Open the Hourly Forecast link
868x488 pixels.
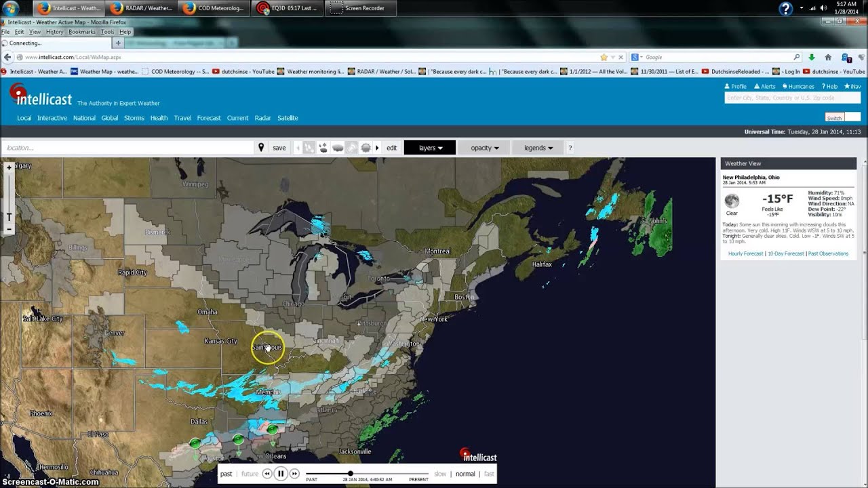(x=746, y=253)
